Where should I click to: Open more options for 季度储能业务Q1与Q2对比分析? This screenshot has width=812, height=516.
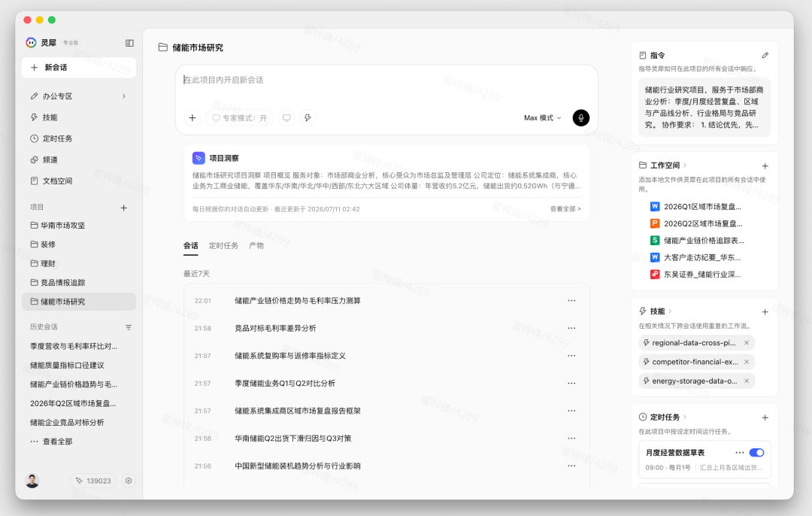pos(571,384)
